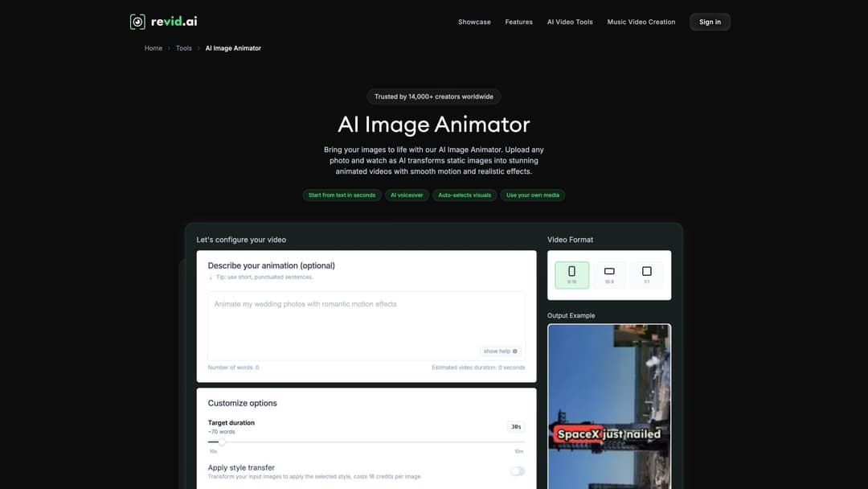
Task: Select the 16:9 landscape video format
Action: point(609,275)
